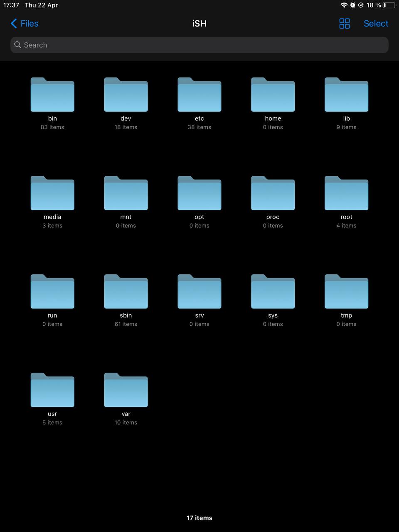Click the '61 items' label under sbin

pos(126,324)
